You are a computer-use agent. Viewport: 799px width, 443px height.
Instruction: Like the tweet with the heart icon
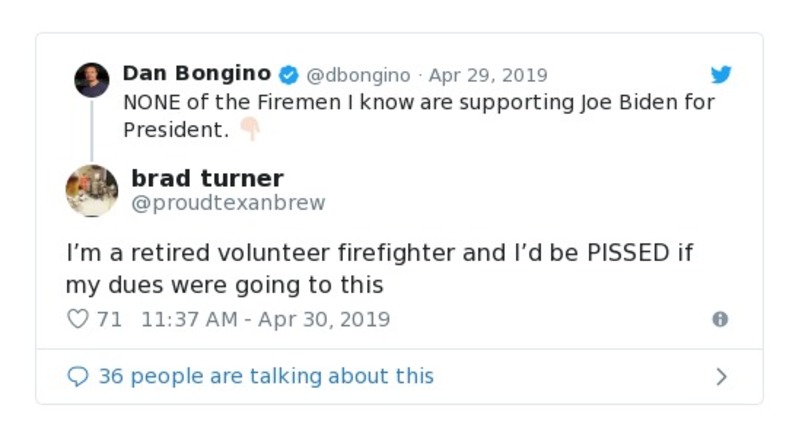(77, 320)
